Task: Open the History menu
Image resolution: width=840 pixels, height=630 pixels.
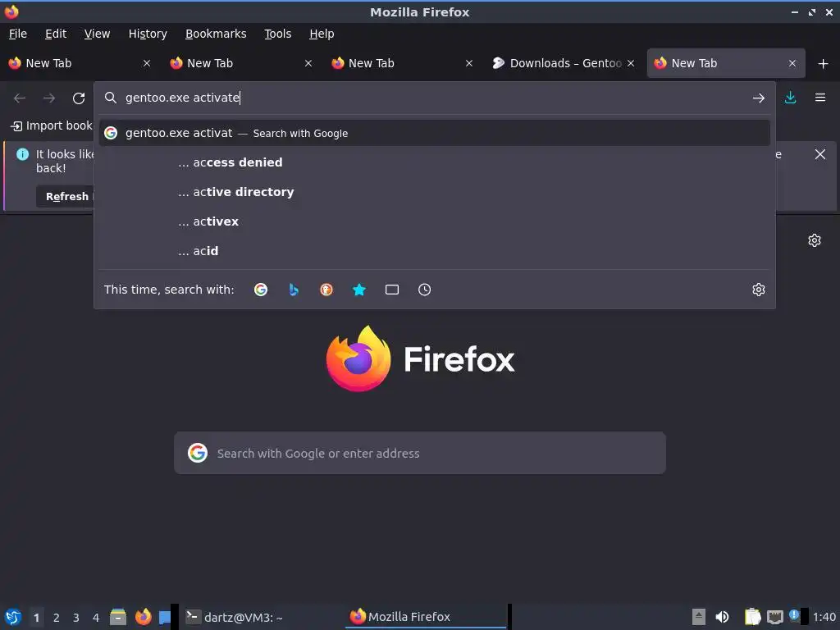Action: (148, 34)
